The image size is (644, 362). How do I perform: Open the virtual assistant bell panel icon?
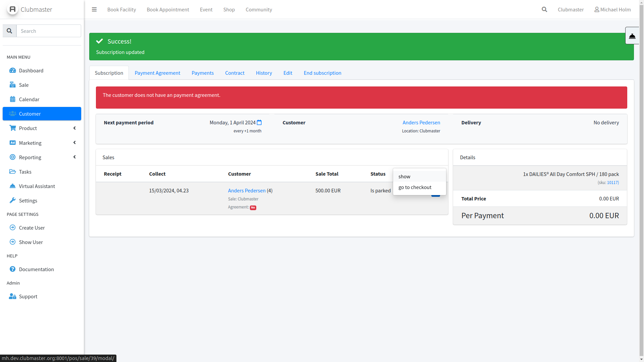632,36
